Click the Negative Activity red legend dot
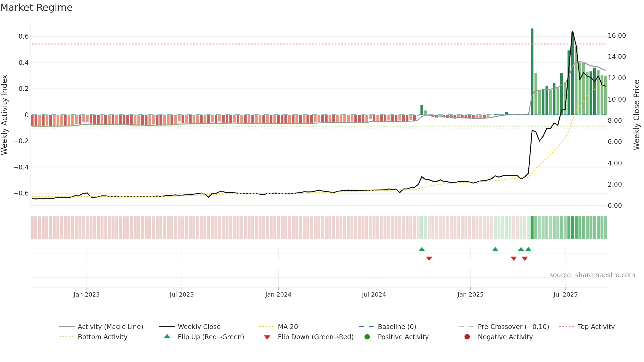The height and width of the screenshot is (362, 644). [x=467, y=337]
